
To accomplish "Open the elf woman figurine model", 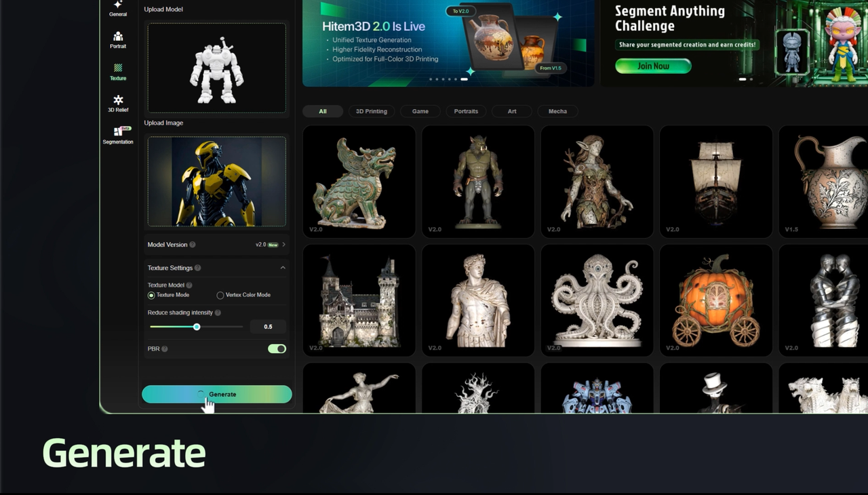I will click(597, 181).
